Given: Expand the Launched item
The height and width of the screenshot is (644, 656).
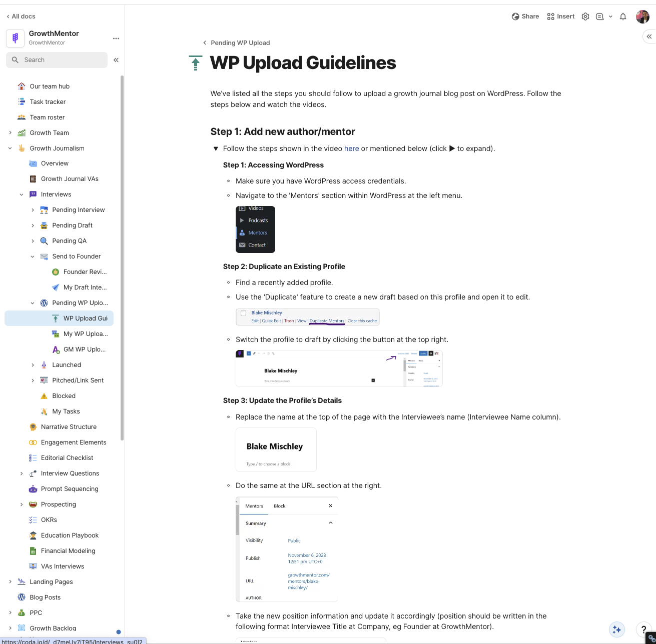Looking at the screenshot, I should click(33, 365).
